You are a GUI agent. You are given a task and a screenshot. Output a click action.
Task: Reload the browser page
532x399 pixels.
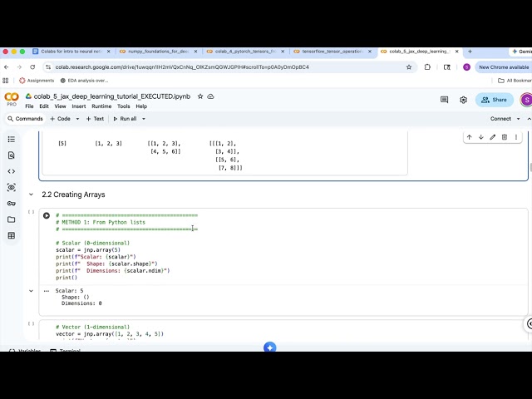[x=32, y=67]
